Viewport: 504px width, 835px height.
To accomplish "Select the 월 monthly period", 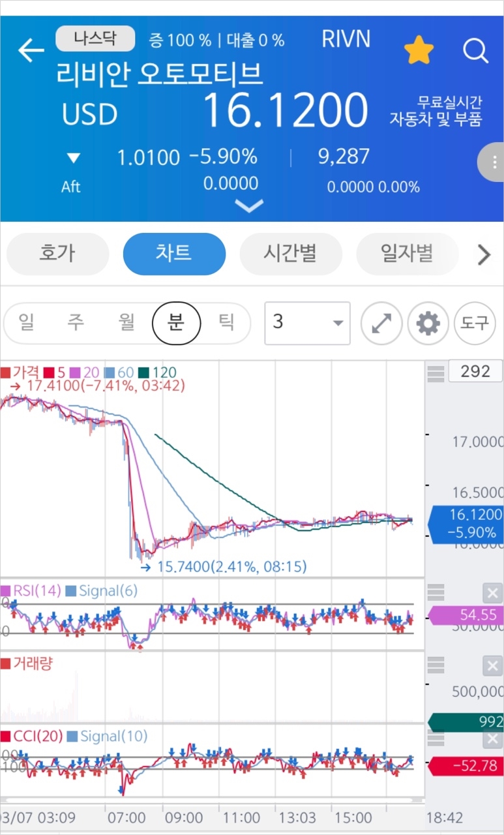I will pos(126,322).
